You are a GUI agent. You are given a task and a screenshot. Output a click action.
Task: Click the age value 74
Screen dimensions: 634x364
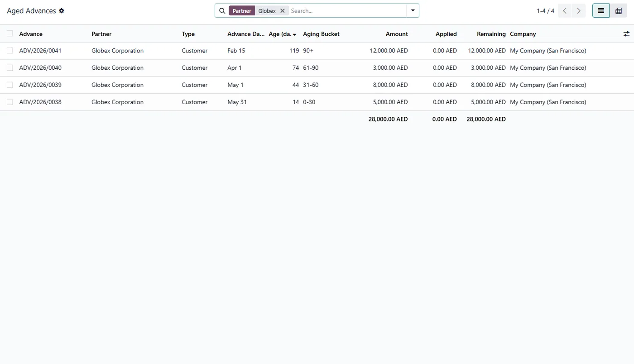point(296,68)
